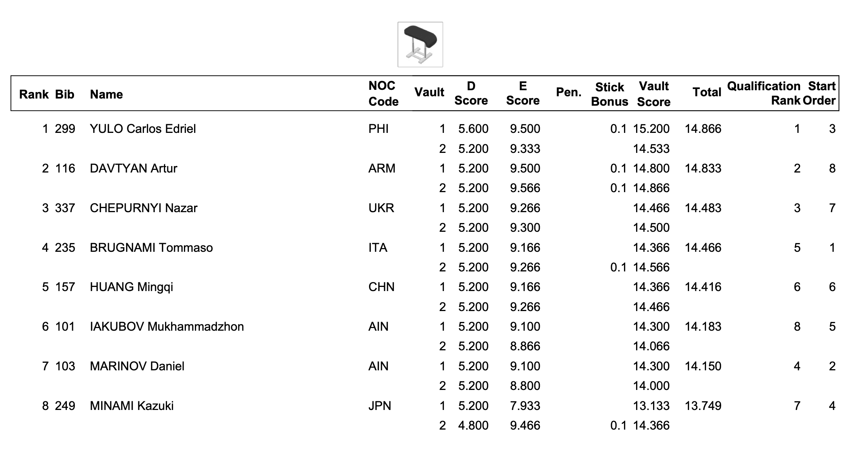Click the vault score 15.200
The image size is (868, 453).
pos(651,129)
